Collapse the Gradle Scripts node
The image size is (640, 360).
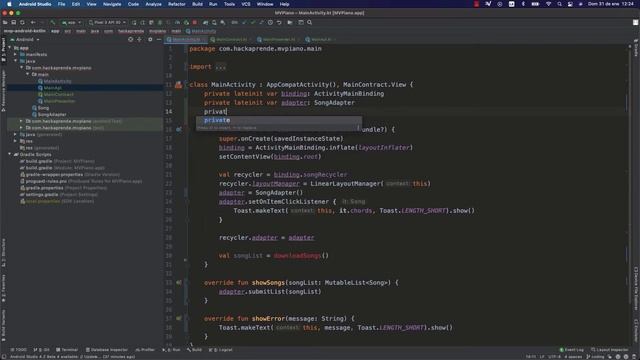tap(10, 154)
